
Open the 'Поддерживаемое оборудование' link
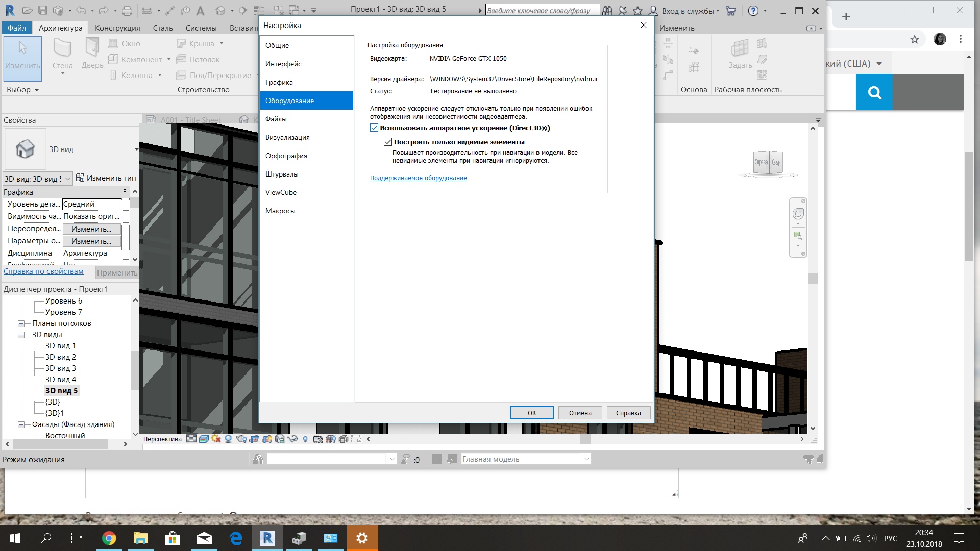pyautogui.click(x=418, y=178)
